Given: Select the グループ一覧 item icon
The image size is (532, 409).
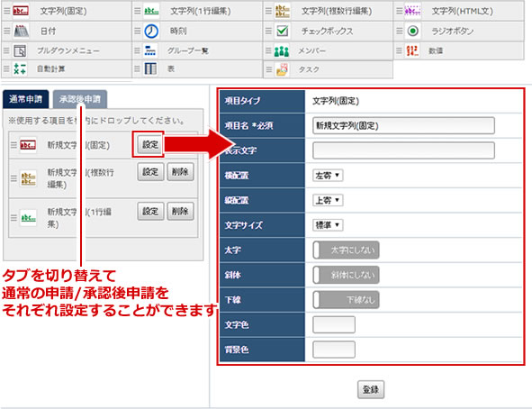Looking at the screenshot, I should coord(150,50).
